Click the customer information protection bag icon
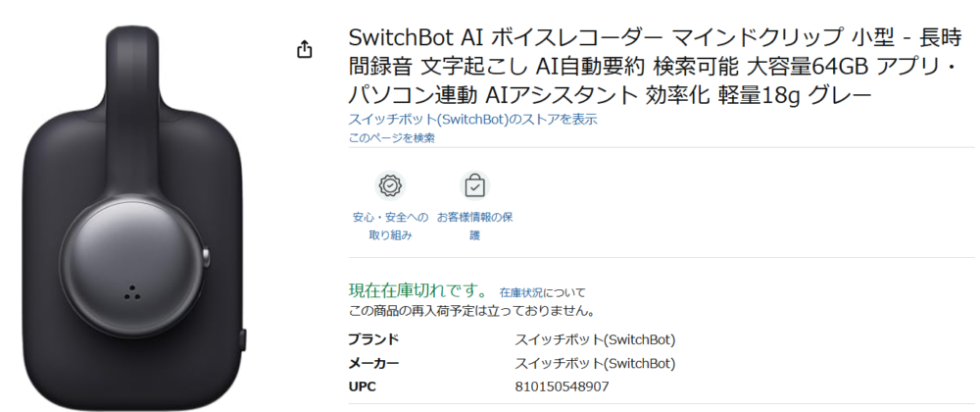The width and height of the screenshot is (980, 412). pyautogui.click(x=474, y=184)
